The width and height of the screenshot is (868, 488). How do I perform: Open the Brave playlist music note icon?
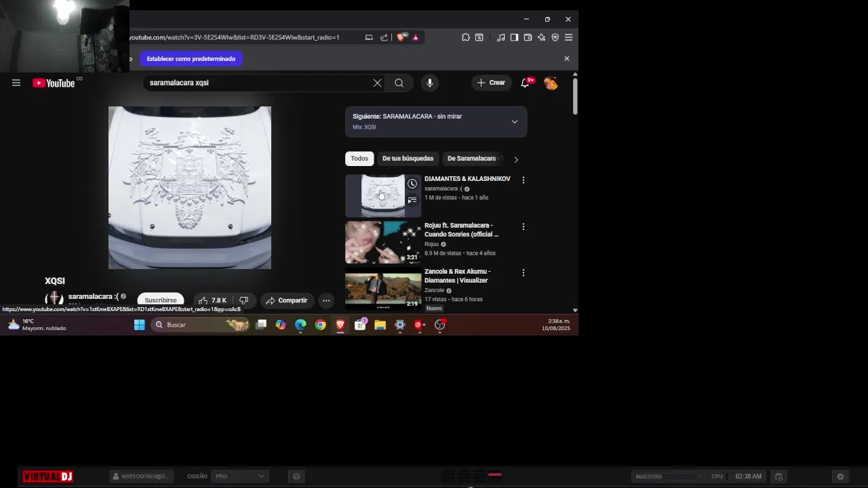pyautogui.click(x=500, y=37)
